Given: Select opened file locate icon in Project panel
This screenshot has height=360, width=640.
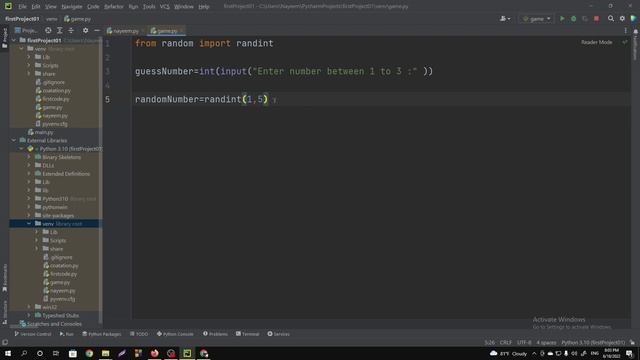Looking at the screenshot, I should [48, 31].
